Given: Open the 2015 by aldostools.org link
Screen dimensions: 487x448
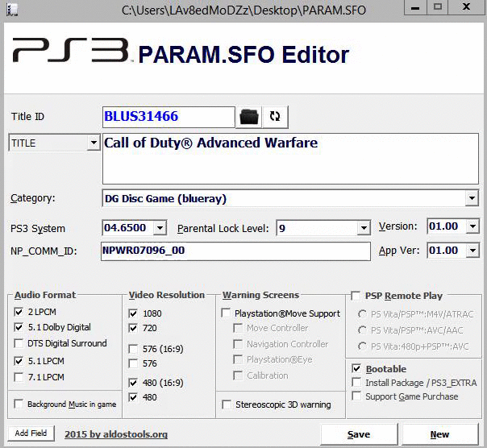Looking at the screenshot, I should [x=116, y=434].
